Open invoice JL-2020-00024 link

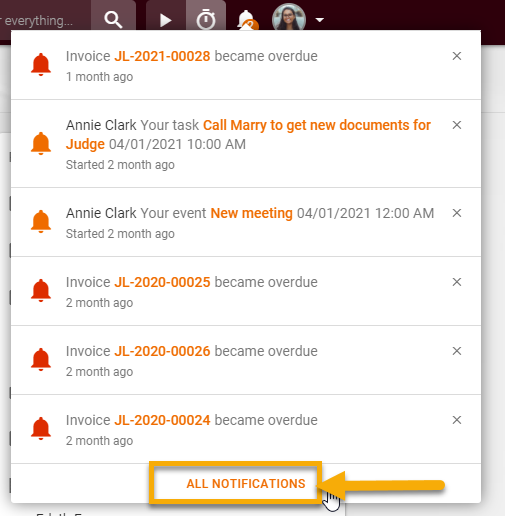coord(162,420)
